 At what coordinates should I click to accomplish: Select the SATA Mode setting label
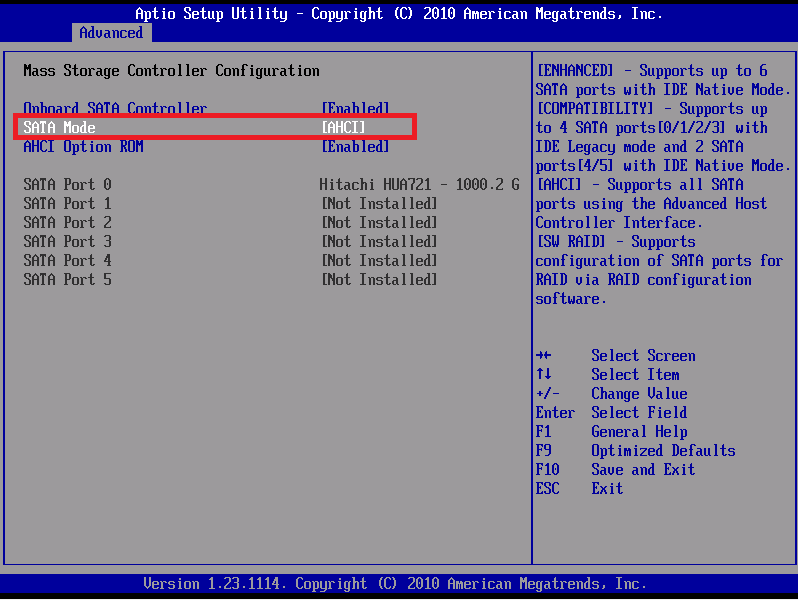pos(60,127)
